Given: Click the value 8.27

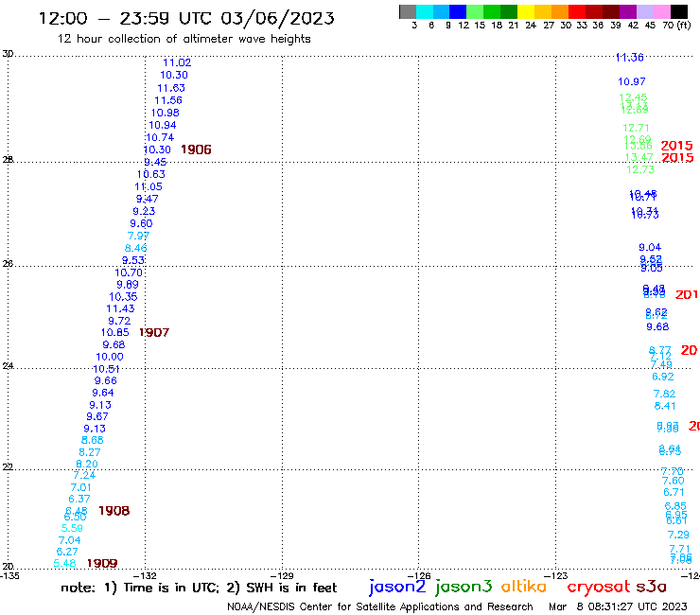Looking at the screenshot, I should tap(90, 452).
